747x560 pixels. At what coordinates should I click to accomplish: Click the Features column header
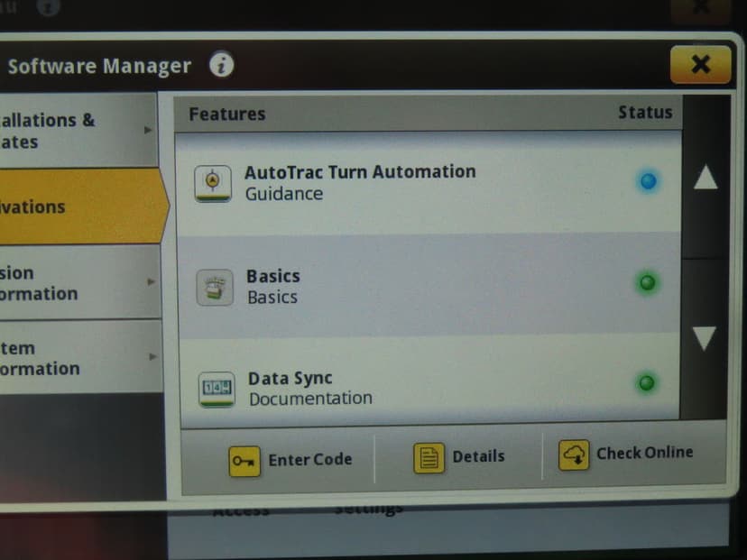pos(227,115)
